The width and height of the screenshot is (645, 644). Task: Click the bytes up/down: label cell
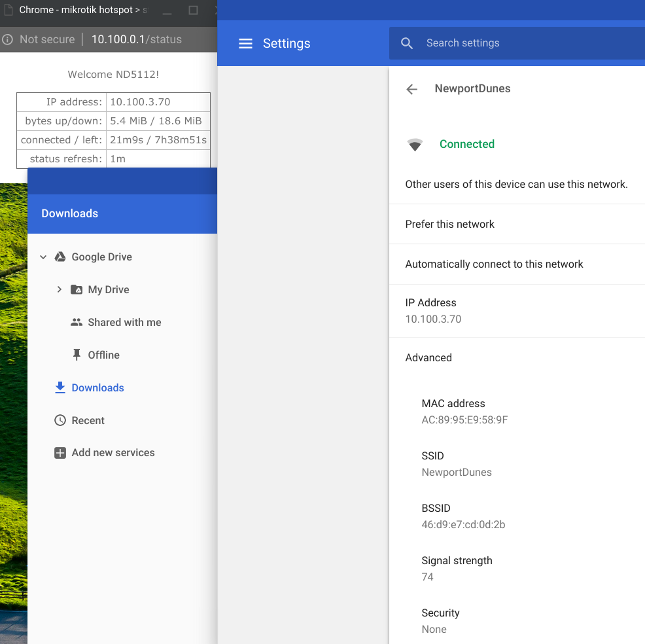tap(61, 121)
